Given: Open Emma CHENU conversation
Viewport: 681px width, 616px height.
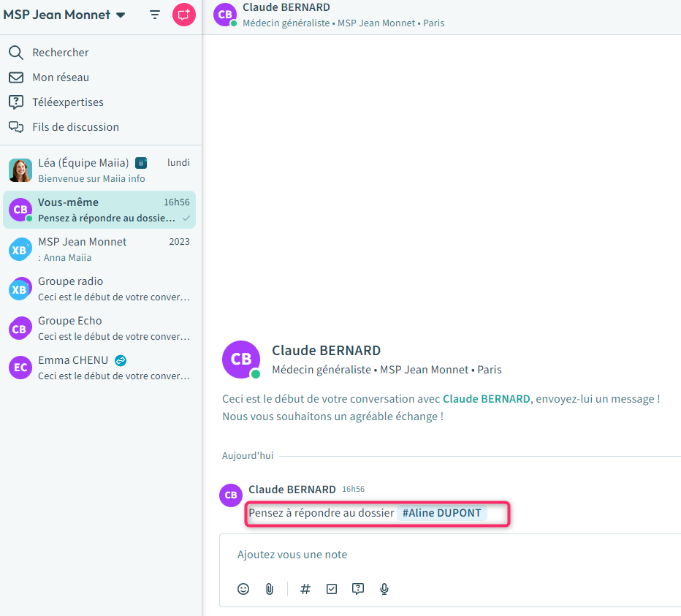Looking at the screenshot, I should tap(99, 368).
